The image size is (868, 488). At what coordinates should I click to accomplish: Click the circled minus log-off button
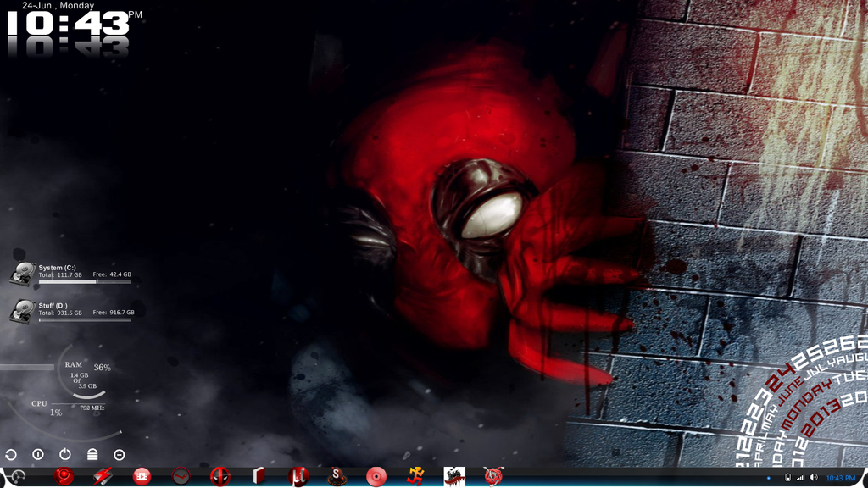click(x=119, y=455)
